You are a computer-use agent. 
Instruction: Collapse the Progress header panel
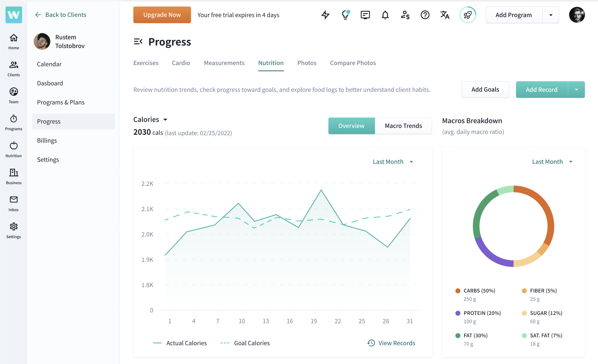(138, 42)
